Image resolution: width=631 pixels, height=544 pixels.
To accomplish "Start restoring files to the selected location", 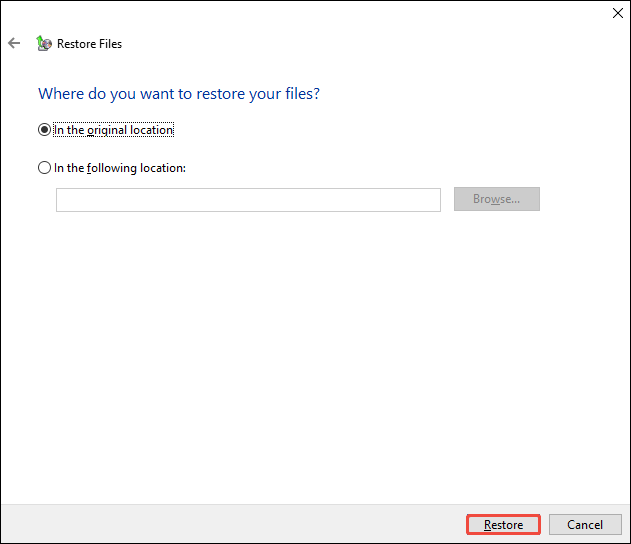I will point(503,525).
